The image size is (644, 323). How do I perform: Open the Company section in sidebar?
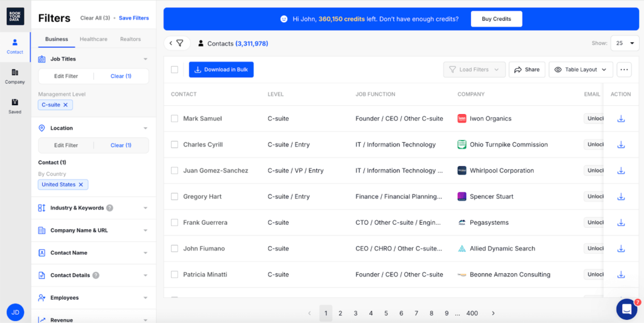15,76
